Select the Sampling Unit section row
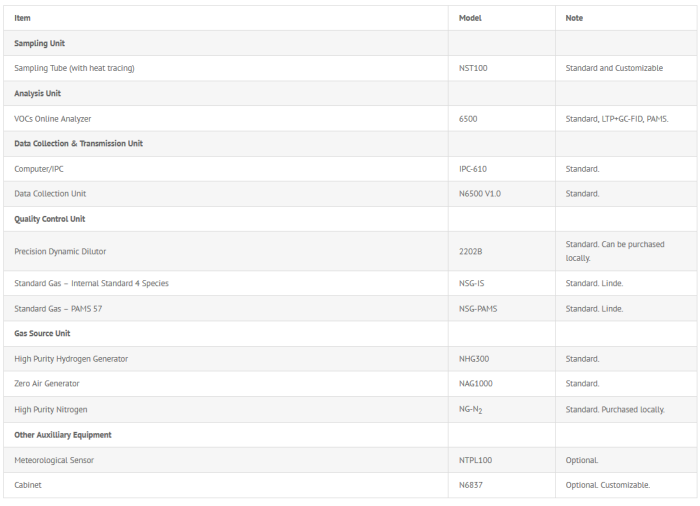Image resolution: width=700 pixels, height=506 pixels. [39, 43]
